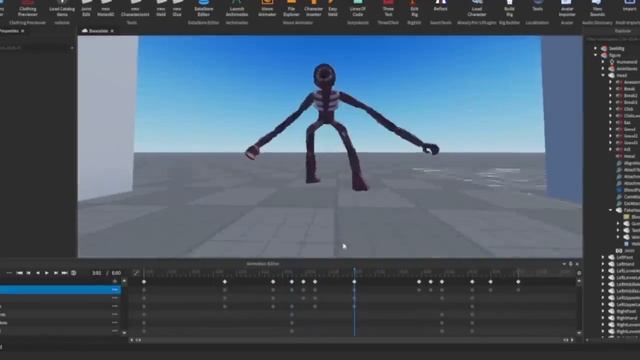Toggle the animation looping button
This screenshot has height=360, width=640.
click(73, 273)
